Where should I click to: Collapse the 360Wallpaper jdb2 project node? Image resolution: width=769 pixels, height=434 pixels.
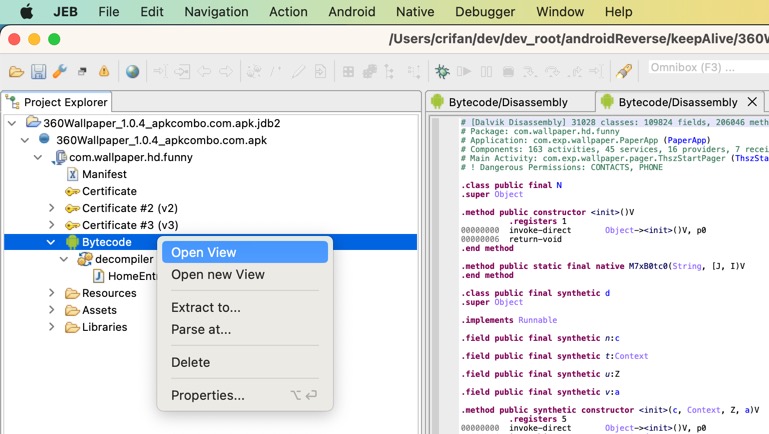click(12, 123)
